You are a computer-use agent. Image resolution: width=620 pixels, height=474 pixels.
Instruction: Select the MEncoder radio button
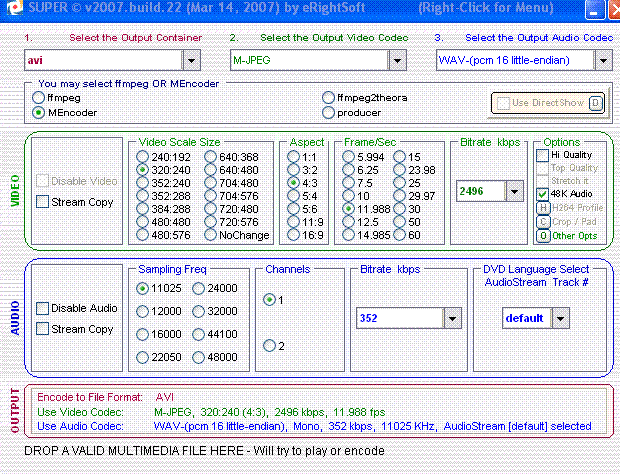tap(38, 113)
